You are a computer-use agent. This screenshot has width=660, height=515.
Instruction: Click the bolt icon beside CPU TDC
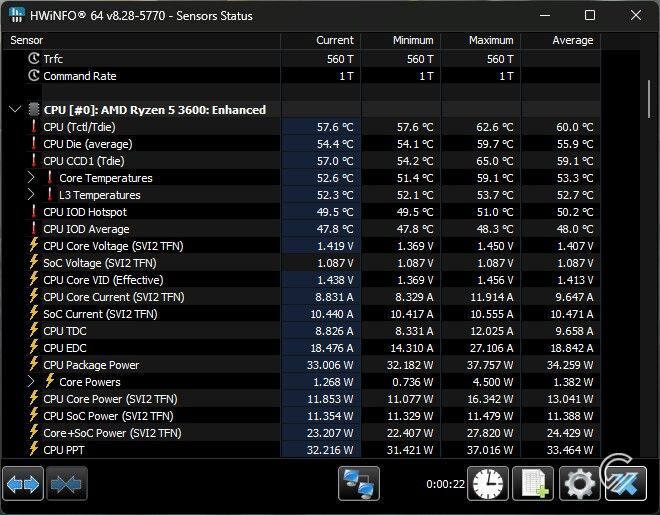[x=34, y=330]
